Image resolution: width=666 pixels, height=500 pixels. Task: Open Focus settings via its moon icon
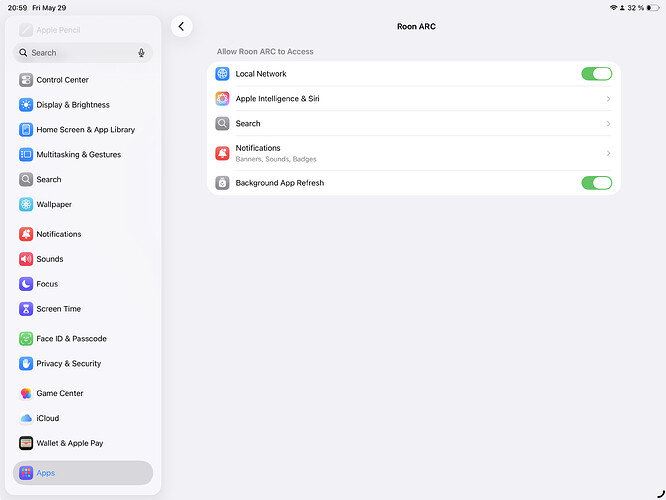26,284
